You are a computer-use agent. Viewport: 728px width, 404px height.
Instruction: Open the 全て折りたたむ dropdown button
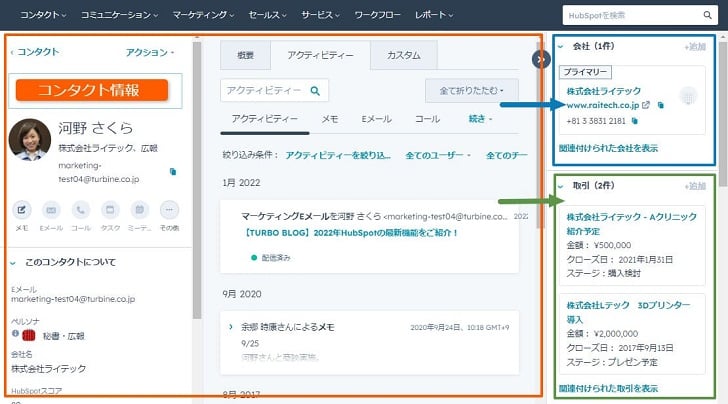tap(472, 91)
